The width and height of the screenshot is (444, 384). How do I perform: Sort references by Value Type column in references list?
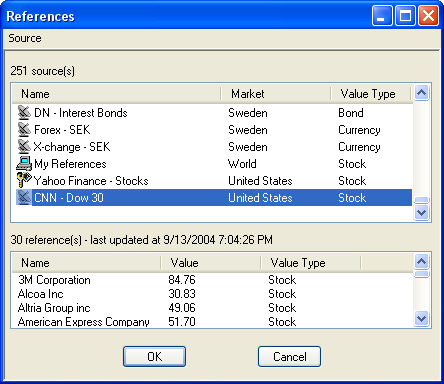point(311,263)
